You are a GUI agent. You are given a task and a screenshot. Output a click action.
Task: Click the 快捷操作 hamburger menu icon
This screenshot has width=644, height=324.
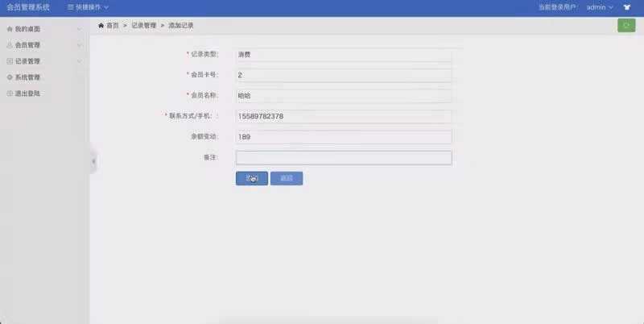click(x=71, y=7)
